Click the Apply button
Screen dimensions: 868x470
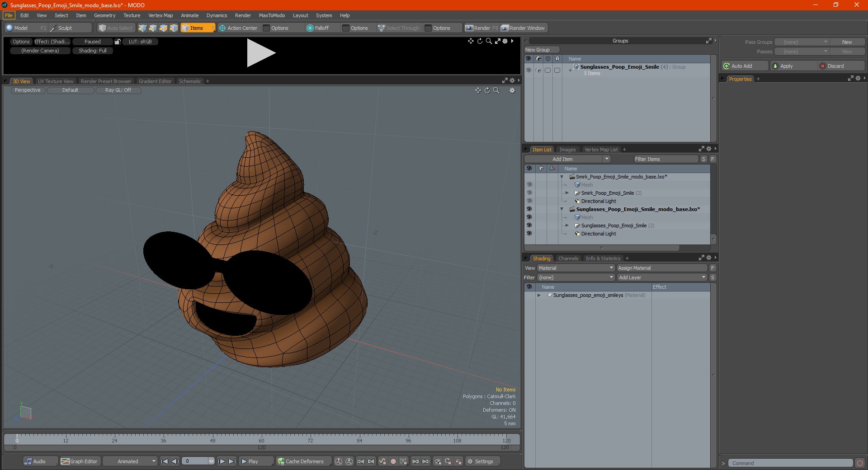pyautogui.click(x=793, y=66)
